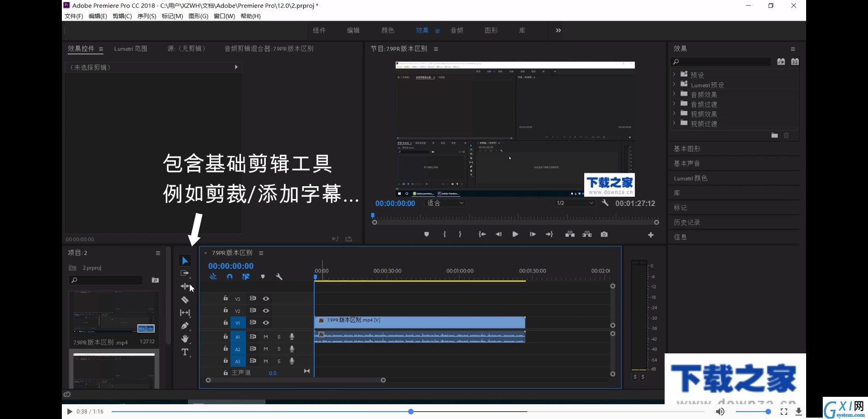Add marker in program monitor
The height and width of the screenshot is (419, 868).
pyautogui.click(x=427, y=234)
